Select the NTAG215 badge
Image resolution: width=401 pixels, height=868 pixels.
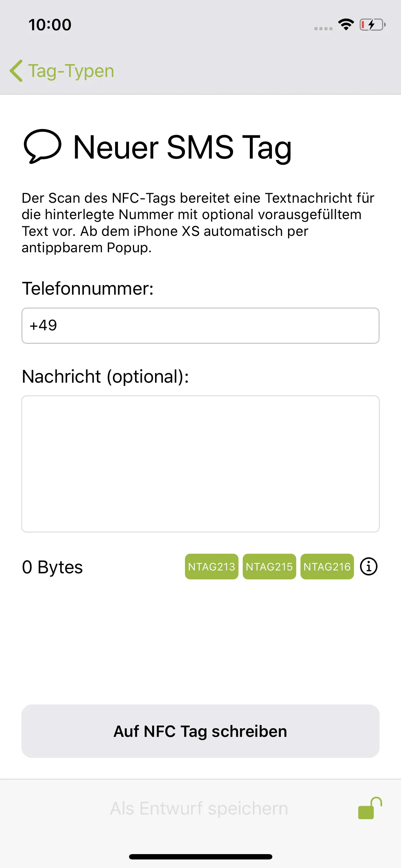point(269,567)
